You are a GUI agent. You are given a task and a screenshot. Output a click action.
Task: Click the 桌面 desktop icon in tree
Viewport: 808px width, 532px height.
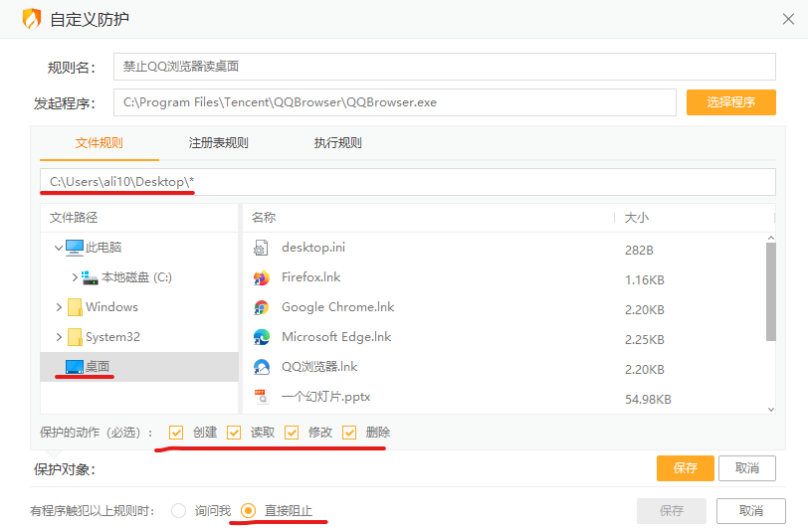coord(75,367)
